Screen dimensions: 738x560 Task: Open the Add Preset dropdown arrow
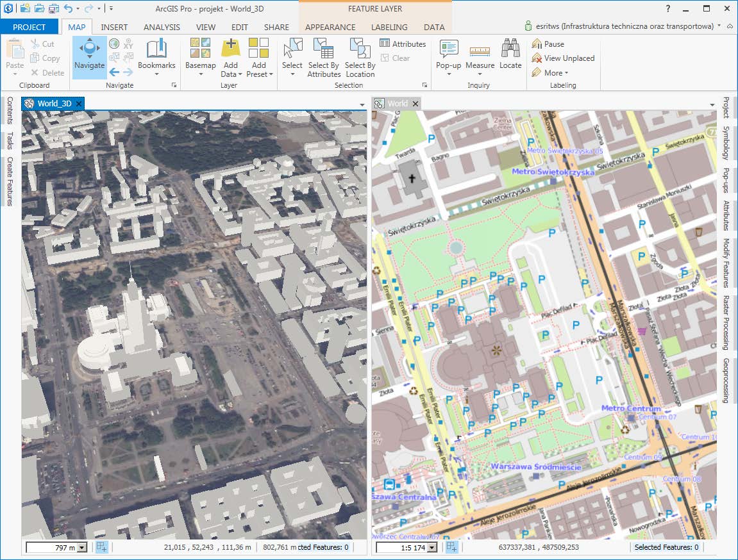(x=271, y=74)
